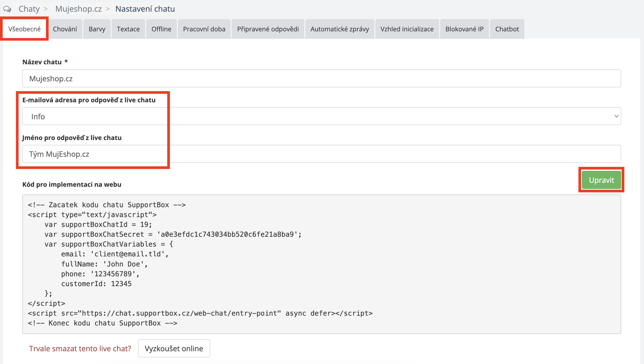Viewport: 644px width, 364px height.
Task: Open Vzhled inicializace tab
Action: pyautogui.click(x=407, y=29)
